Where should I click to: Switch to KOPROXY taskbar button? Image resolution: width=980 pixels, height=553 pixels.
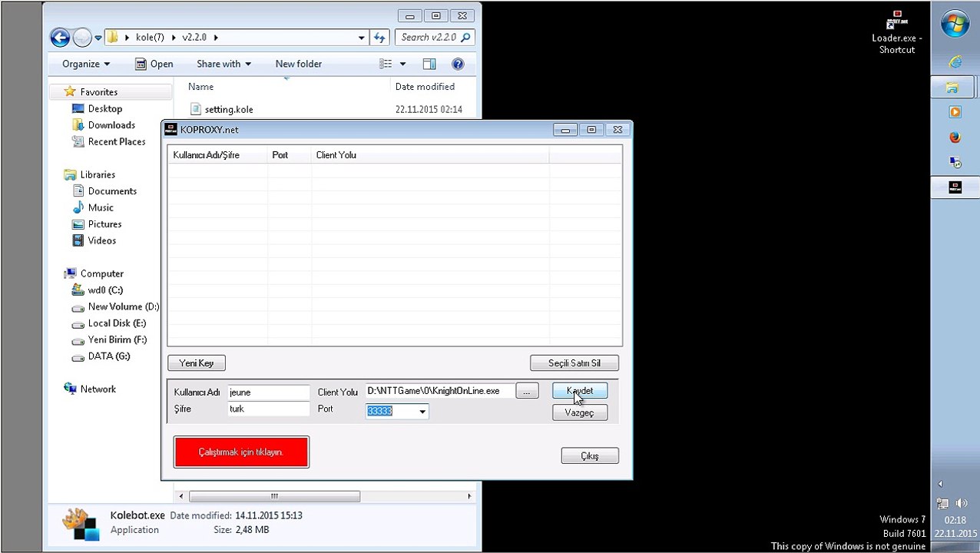pyautogui.click(x=955, y=187)
